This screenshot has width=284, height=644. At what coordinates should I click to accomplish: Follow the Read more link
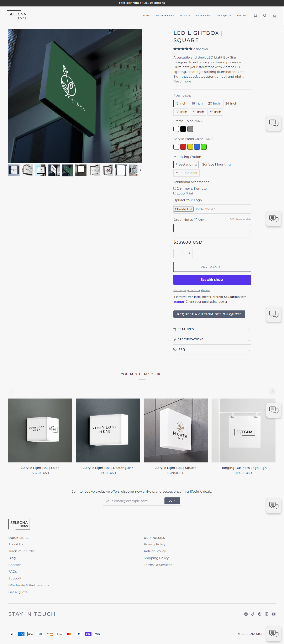tap(182, 81)
